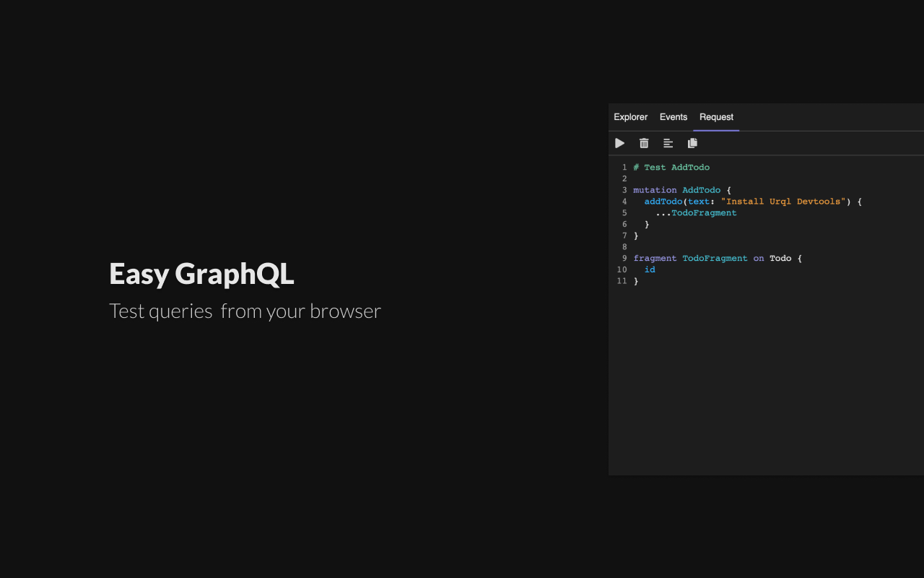The image size is (924, 578).
Task: Click line number 2 in the gutter
Action: (x=624, y=178)
